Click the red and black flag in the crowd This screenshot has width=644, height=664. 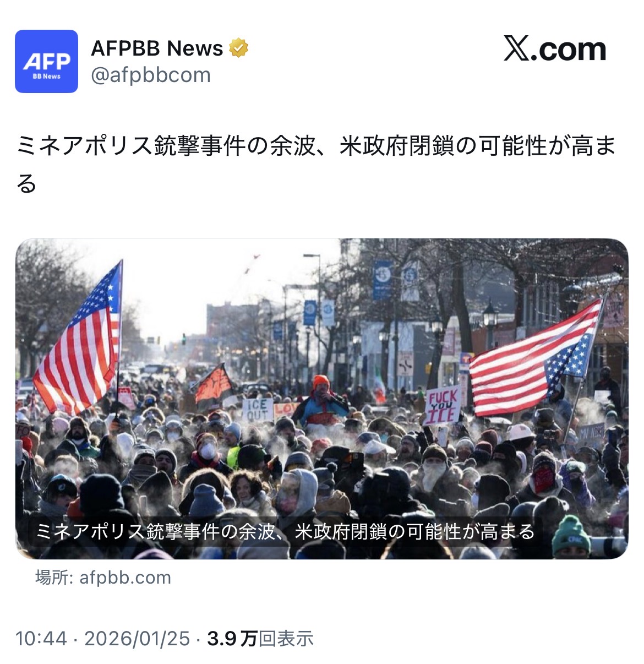point(214,385)
